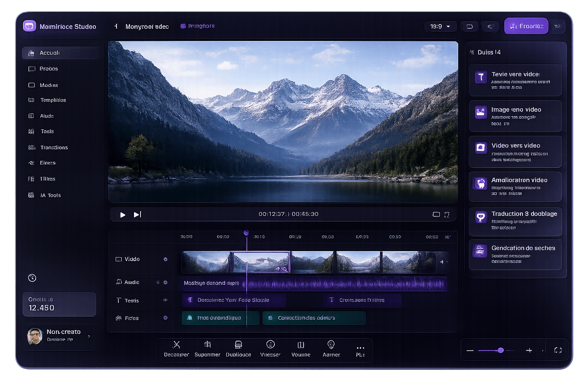
Task: Click the Decomper cut tool
Action: click(176, 349)
